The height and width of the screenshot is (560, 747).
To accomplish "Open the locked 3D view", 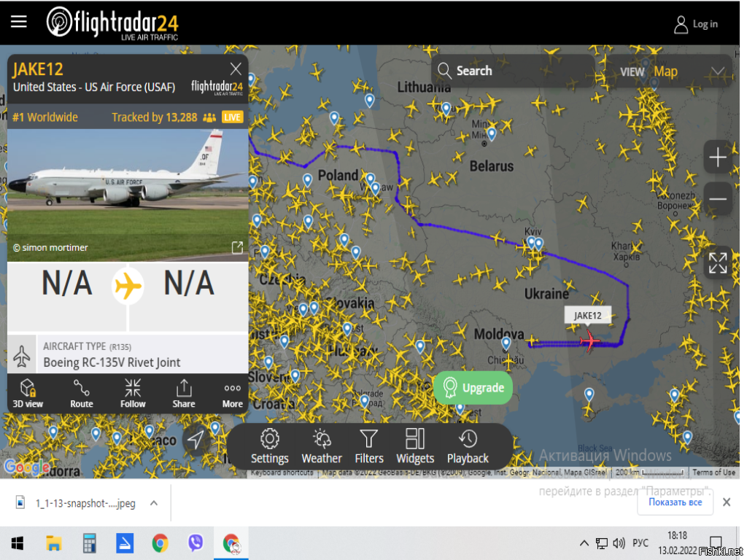I will click(28, 394).
